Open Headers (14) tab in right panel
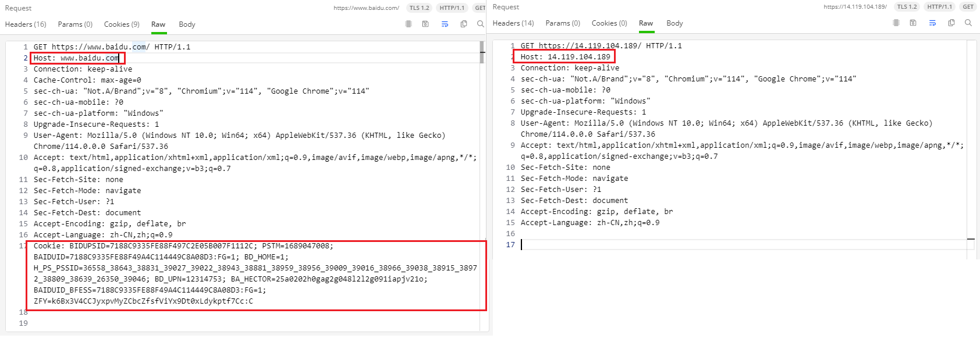Viewport: 980px width, 342px height. click(513, 23)
